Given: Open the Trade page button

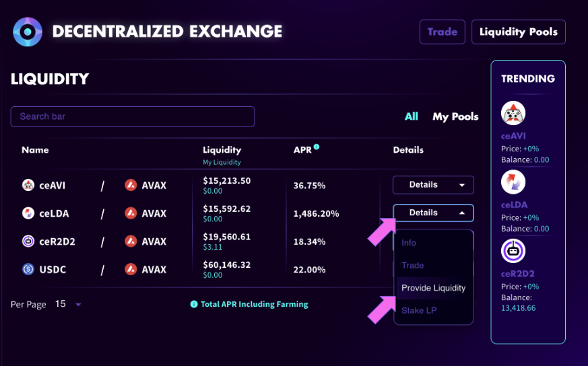Looking at the screenshot, I should pos(442,32).
